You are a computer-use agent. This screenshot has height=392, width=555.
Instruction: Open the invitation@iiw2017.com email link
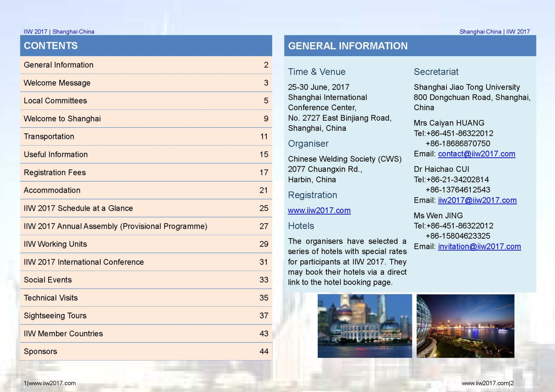point(479,246)
